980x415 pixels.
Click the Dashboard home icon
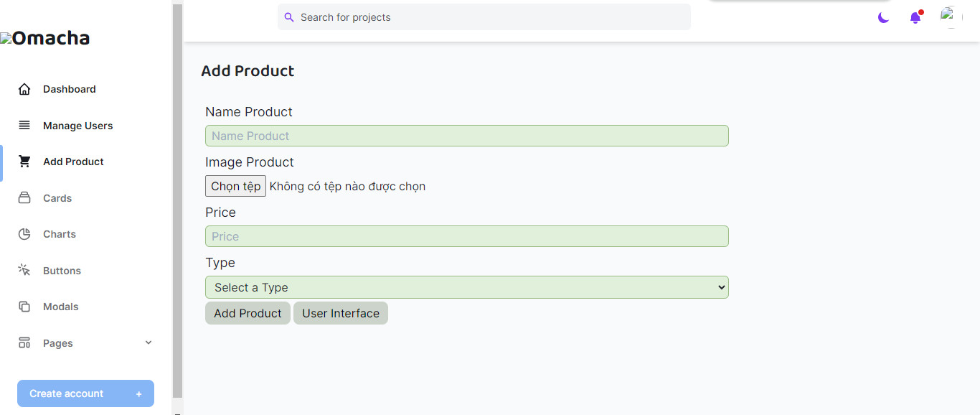tap(24, 89)
